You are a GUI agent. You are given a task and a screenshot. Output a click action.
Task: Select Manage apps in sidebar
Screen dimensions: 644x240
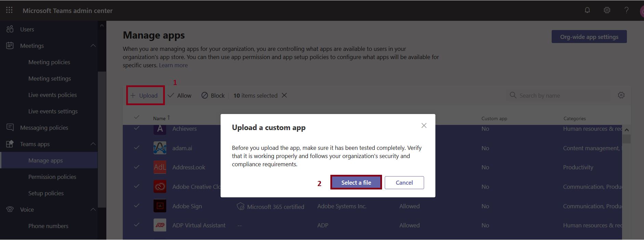coord(49,160)
